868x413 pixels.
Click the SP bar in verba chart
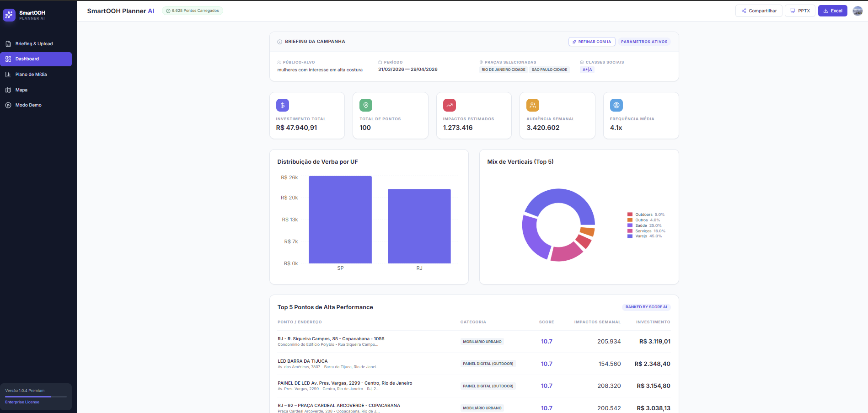coord(340,220)
